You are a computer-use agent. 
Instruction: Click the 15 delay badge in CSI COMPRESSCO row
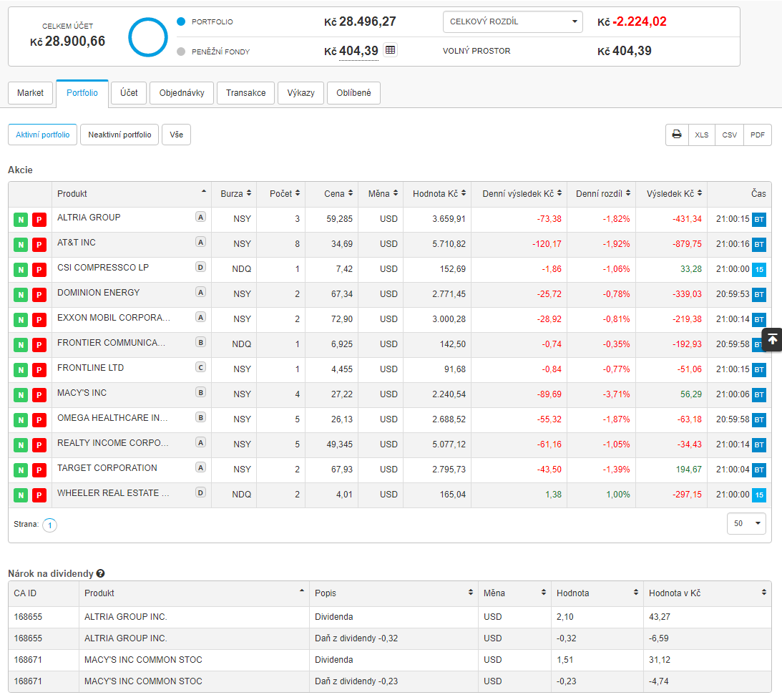(x=758, y=269)
